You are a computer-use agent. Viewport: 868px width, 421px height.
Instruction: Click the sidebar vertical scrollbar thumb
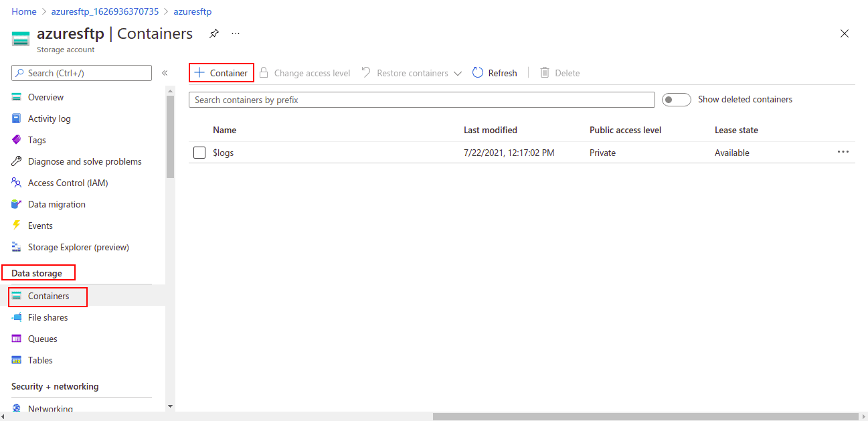[170, 137]
